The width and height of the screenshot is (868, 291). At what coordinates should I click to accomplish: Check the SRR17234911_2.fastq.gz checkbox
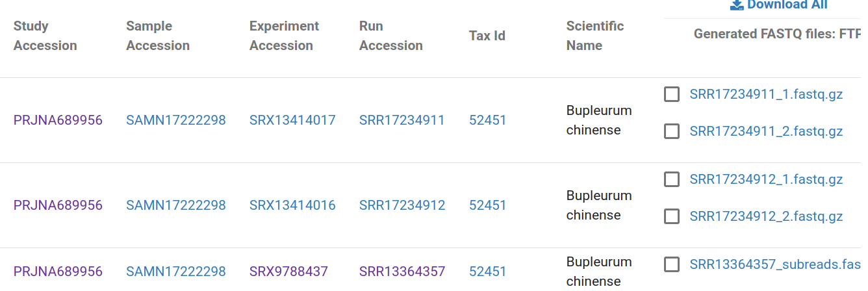click(x=672, y=131)
